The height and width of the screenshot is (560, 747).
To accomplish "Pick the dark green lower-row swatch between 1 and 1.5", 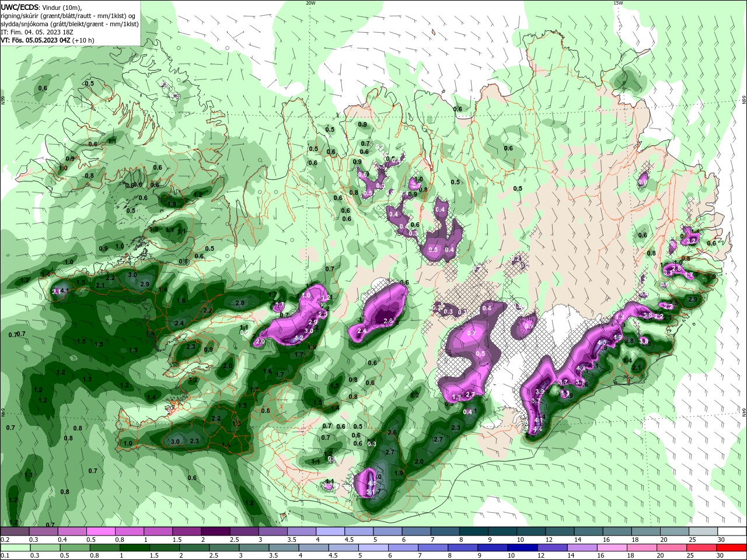I will 134,547.
